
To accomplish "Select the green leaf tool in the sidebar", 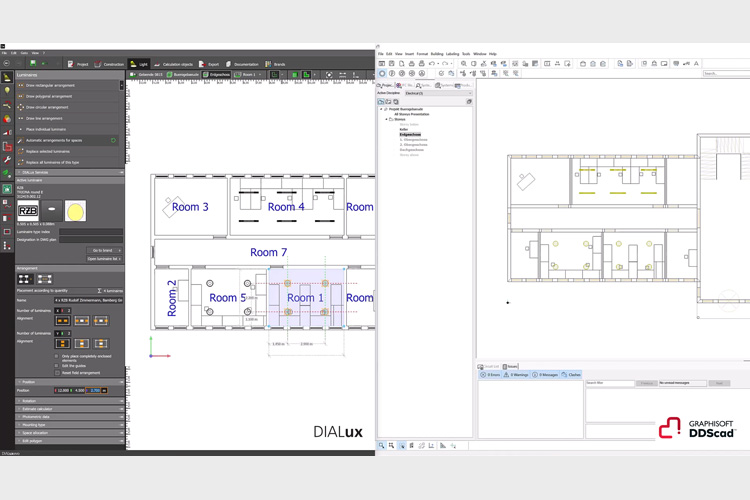I will click(x=7, y=173).
